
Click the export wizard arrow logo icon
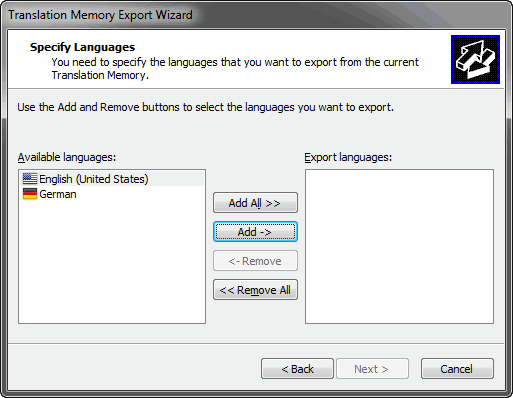click(475, 59)
